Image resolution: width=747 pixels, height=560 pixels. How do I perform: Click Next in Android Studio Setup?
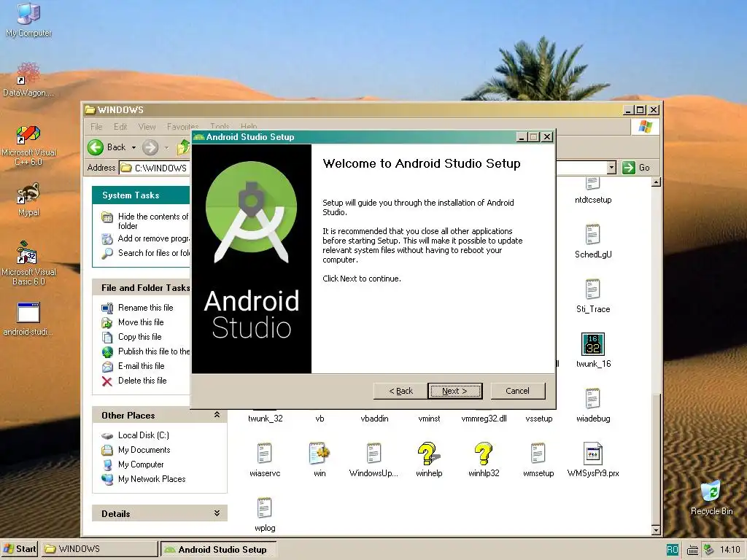(x=454, y=391)
